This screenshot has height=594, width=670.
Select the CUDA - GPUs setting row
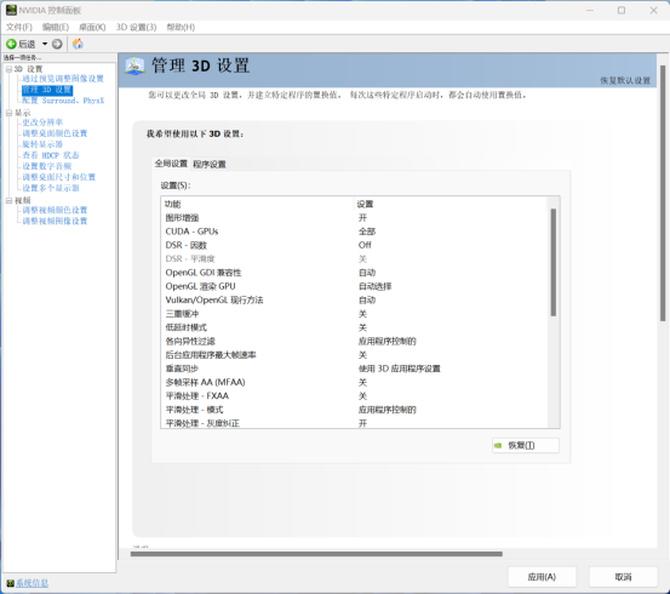355,232
